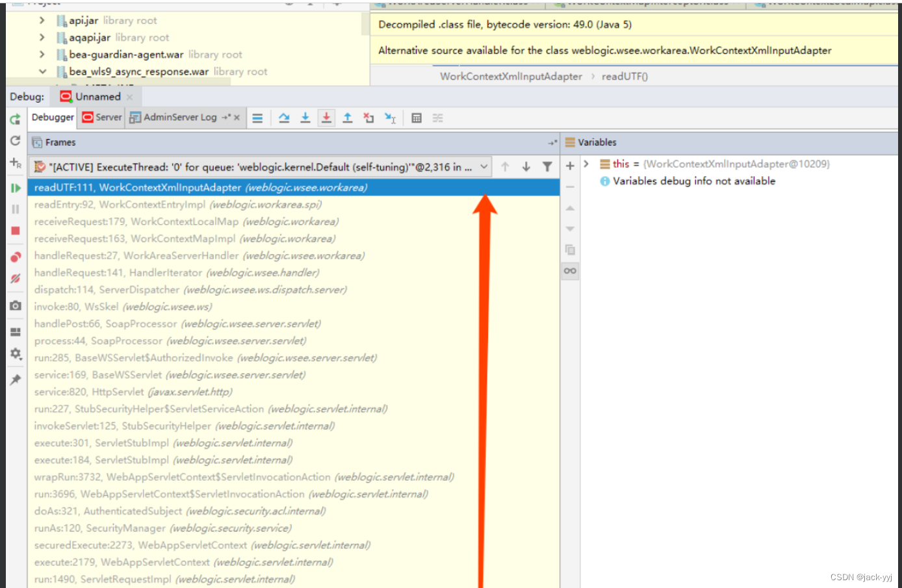Close the Unnamed debug tab
This screenshot has width=902, height=588.
click(x=129, y=97)
